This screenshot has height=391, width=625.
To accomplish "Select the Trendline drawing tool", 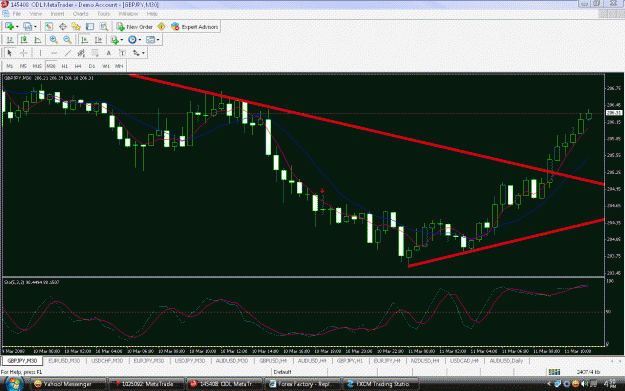I will tap(68, 53).
